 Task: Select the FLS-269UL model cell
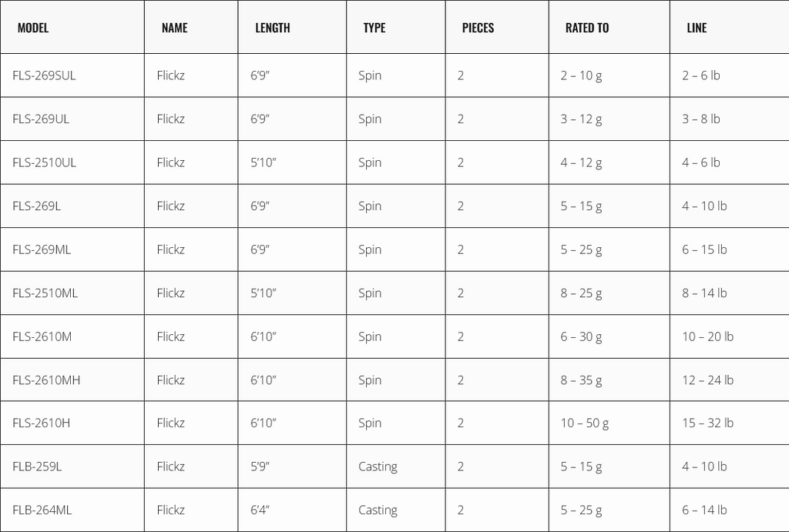41,119
